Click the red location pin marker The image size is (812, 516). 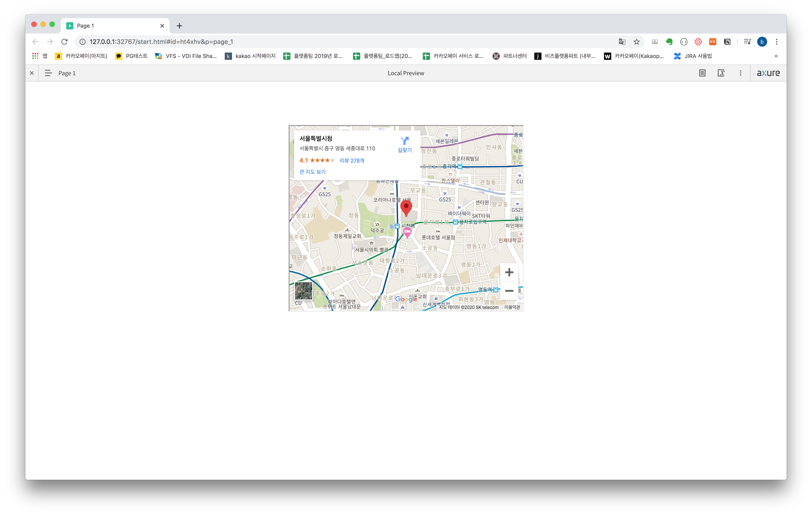(x=406, y=207)
